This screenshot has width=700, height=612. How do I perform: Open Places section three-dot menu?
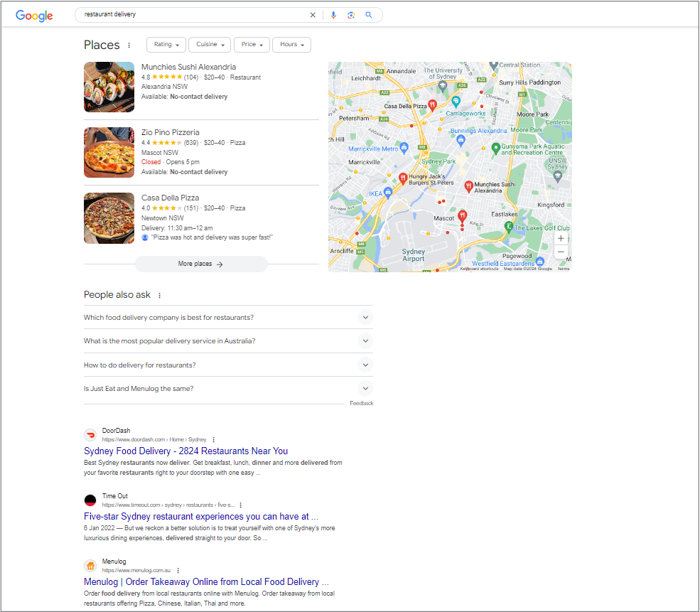point(129,45)
